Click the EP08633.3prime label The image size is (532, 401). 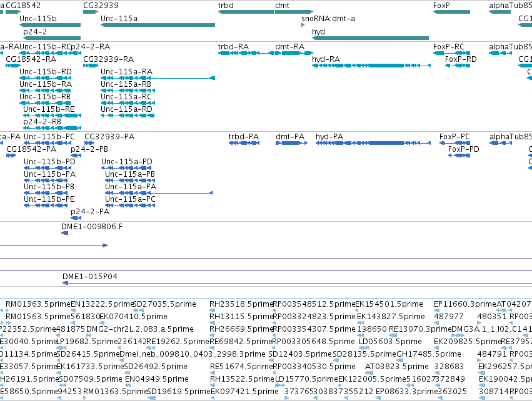coord(406,392)
